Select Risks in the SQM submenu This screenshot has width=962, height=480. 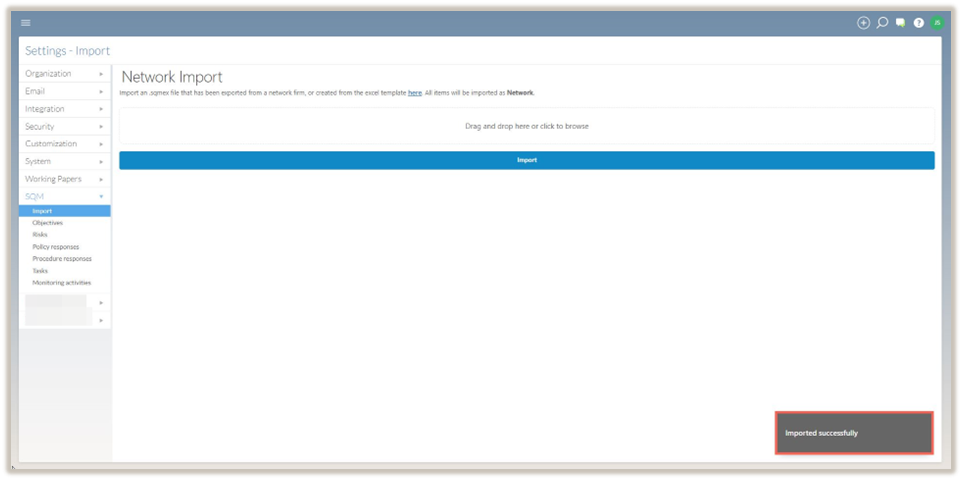coord(40,235)
